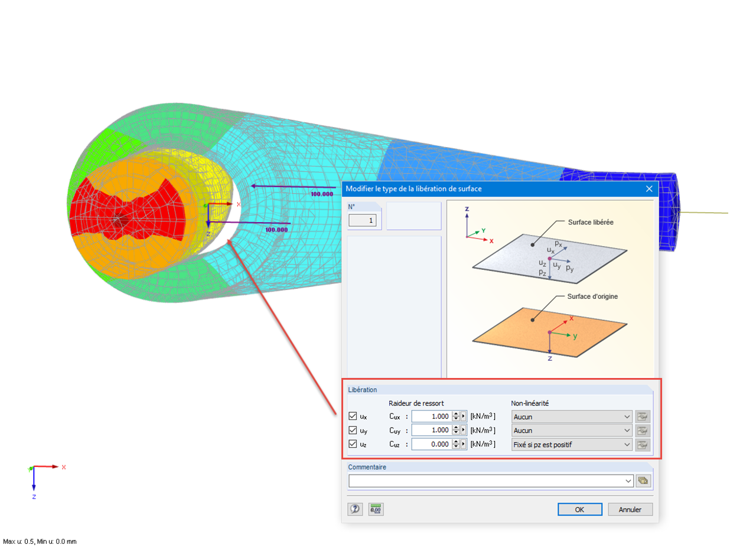This screenshot has height=551, width=756.
Task: Click the dialog title 'Modifier le type de la libération de surface'
Action: [x=413, y=189]
